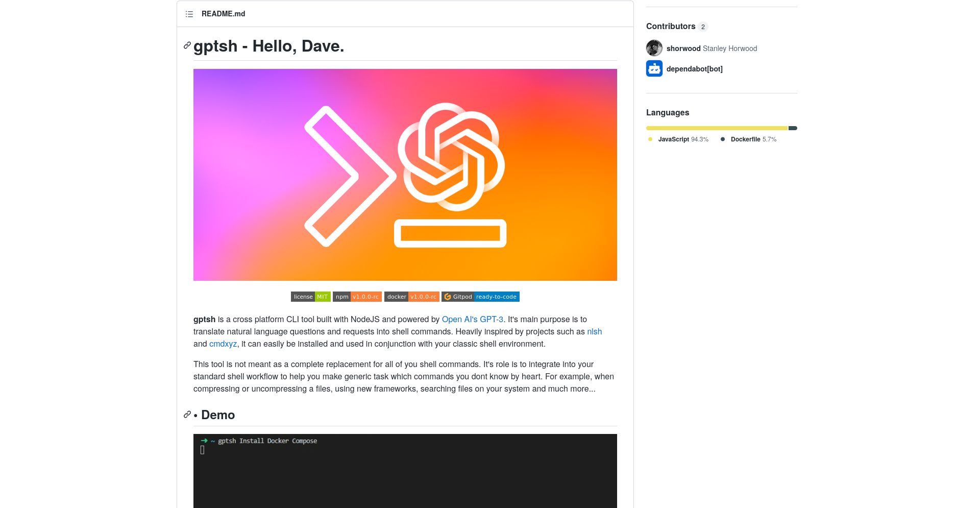Screen dimensions: 980x508
Task: Click the 'Stanley Horwood' name text
Action: pyautogui.click(x=730, y=49)
